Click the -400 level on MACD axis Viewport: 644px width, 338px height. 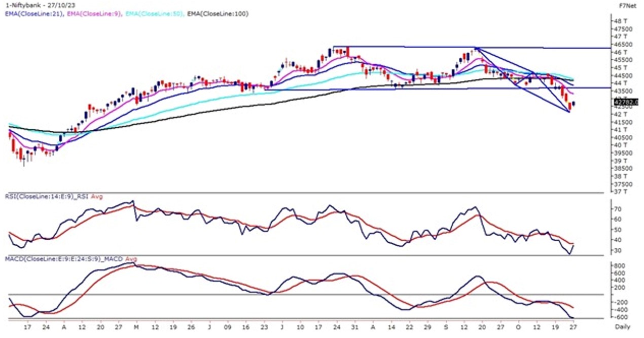[x=622, y=309]
